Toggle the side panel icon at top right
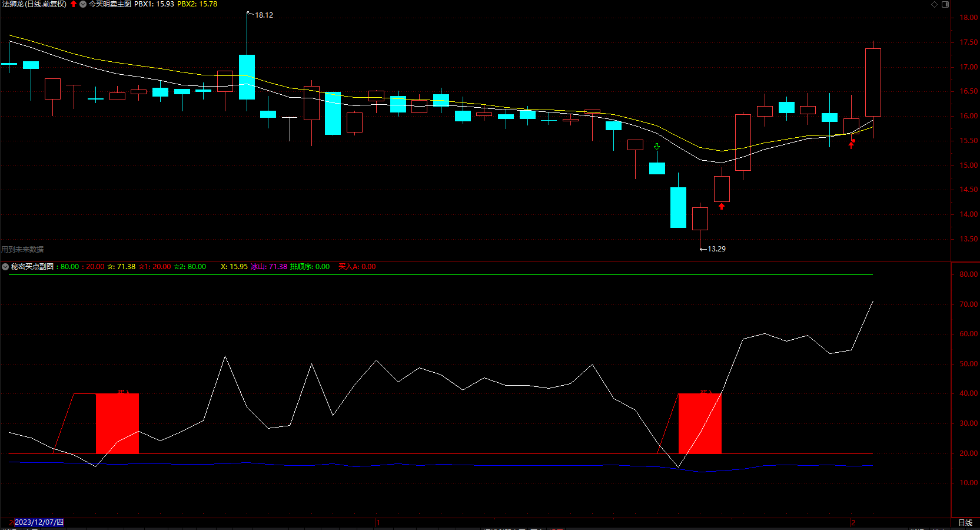 coord(945,4)
